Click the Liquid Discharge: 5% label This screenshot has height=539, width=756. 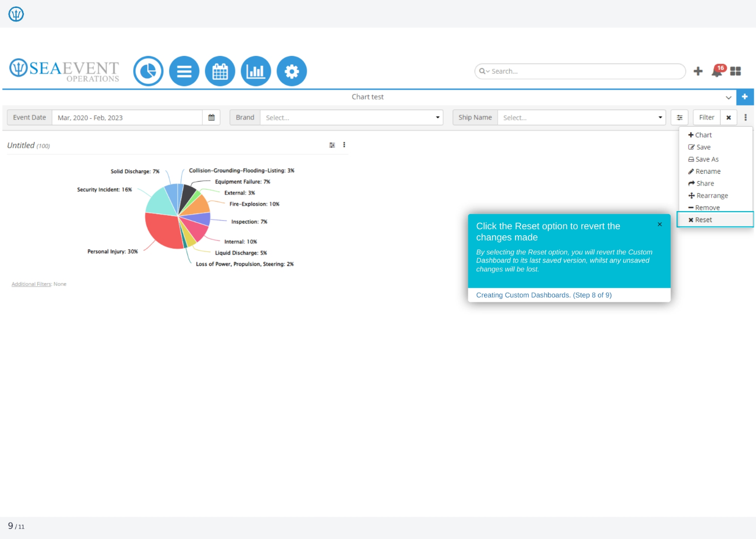(x=241, y=253)
